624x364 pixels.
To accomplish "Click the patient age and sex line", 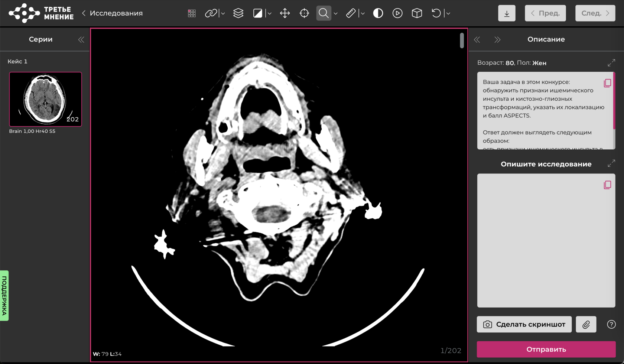I will 512,63.
